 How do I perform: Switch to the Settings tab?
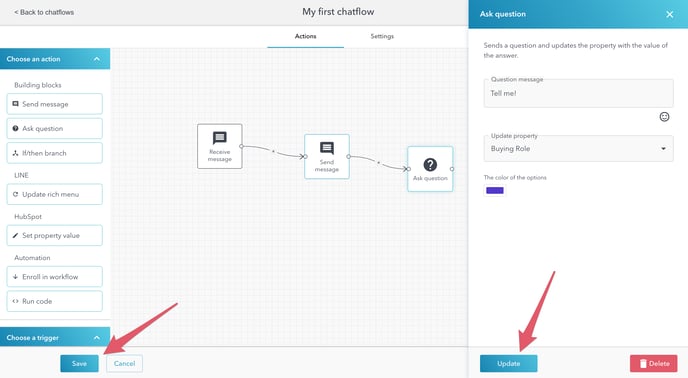tap(382, 36)
